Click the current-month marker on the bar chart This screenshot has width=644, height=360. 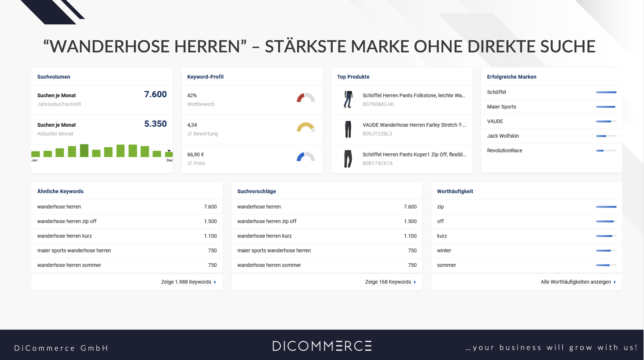[x=169, y=151]
